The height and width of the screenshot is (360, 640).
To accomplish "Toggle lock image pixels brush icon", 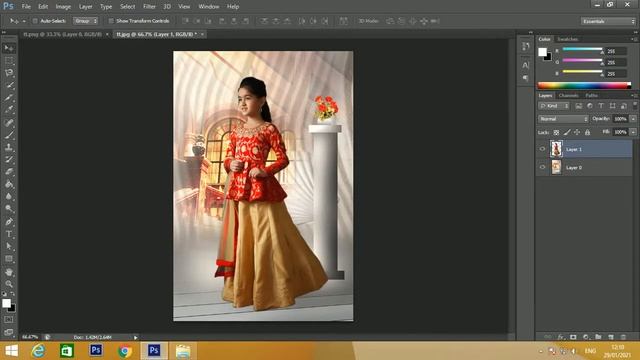I will (567, 132).
